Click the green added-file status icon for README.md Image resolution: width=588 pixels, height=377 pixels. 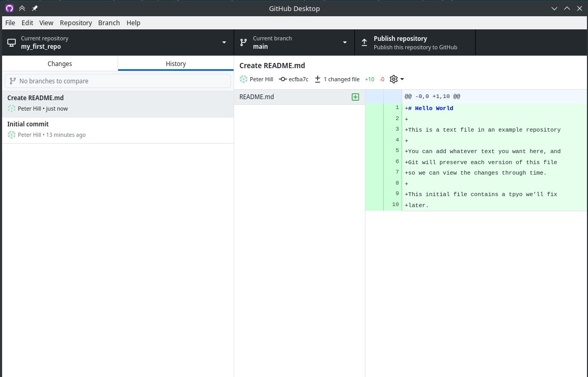pos(355,97)
